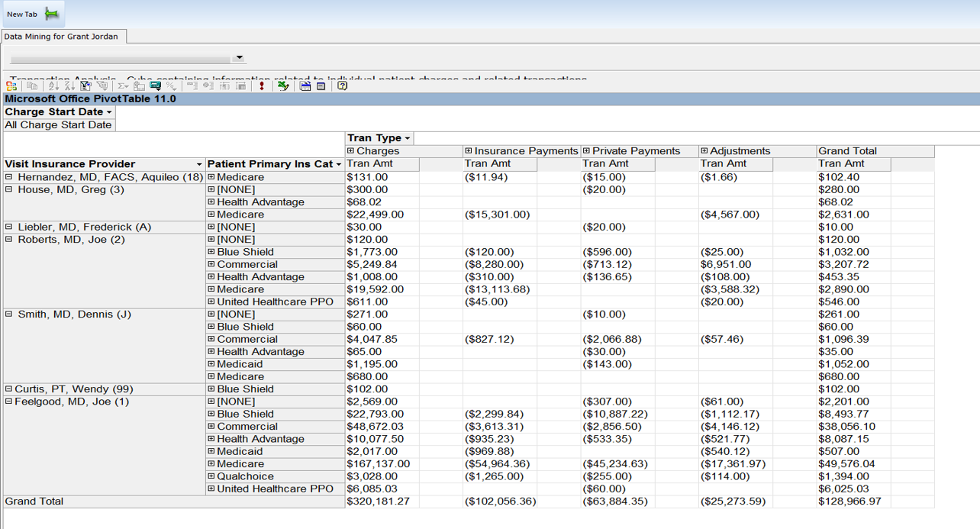Open Charge Start Date filter dropdown
This screenshot has height=529, width=980.
click(109, 112)
